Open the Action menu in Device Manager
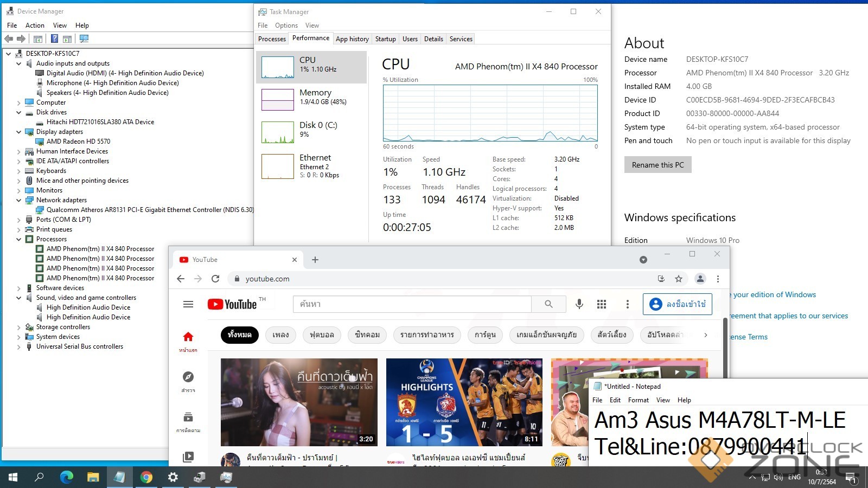This screenshot has height=488, width=868. (35, 25)
